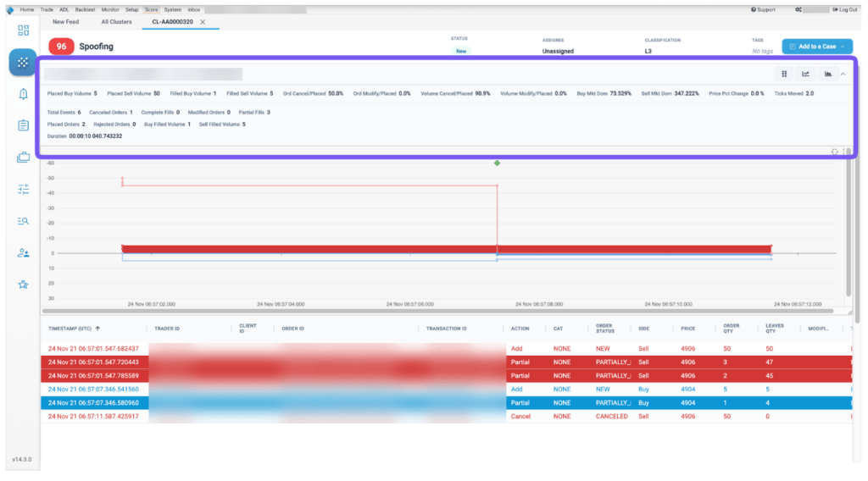Collapse the metrics panel with the chevron
The height and width of the screenshot is (481, 868).
(x=843, y=74)
